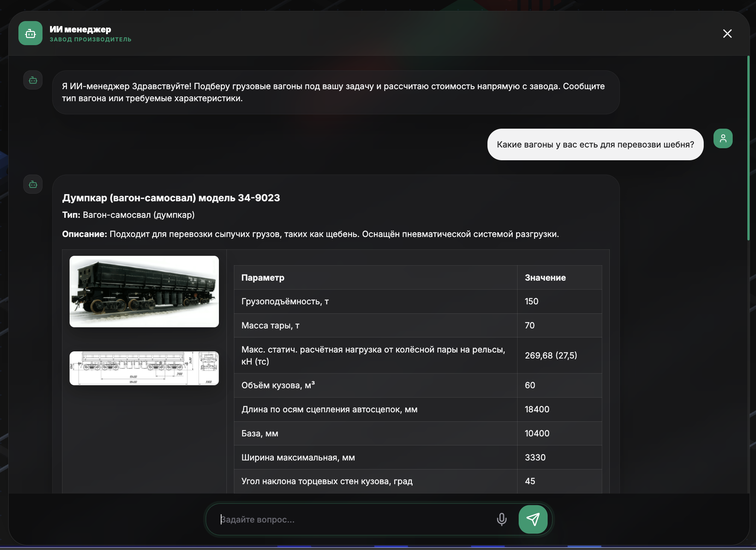
Task: Close the AI manager chat window
Action: point(727,34)
